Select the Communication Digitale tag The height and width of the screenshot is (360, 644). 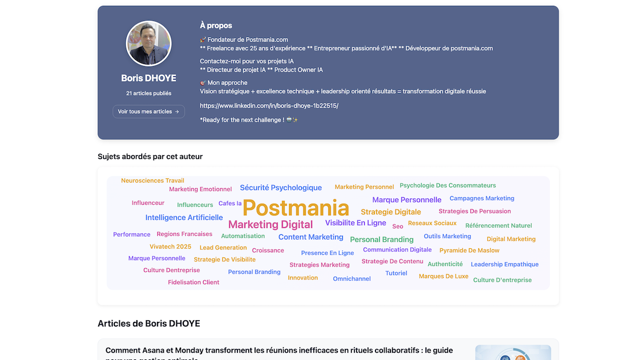coord(397,249)
